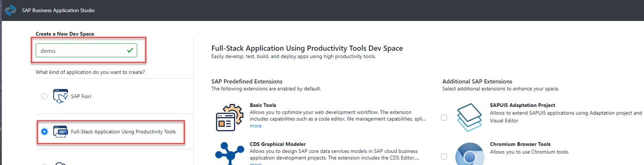Click the SAPUI5 Adaptation Project heading
644x165 pixels.
[522, 105]
